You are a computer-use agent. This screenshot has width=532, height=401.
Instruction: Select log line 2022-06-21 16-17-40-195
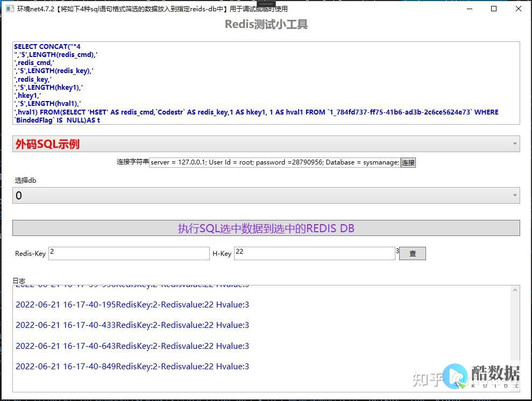pos(132,305)
